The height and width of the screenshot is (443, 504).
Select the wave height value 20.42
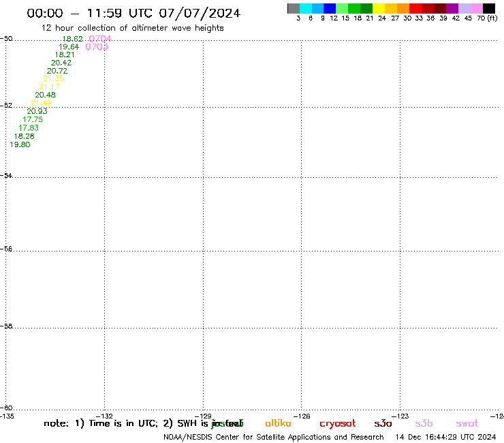coord(61,63)
